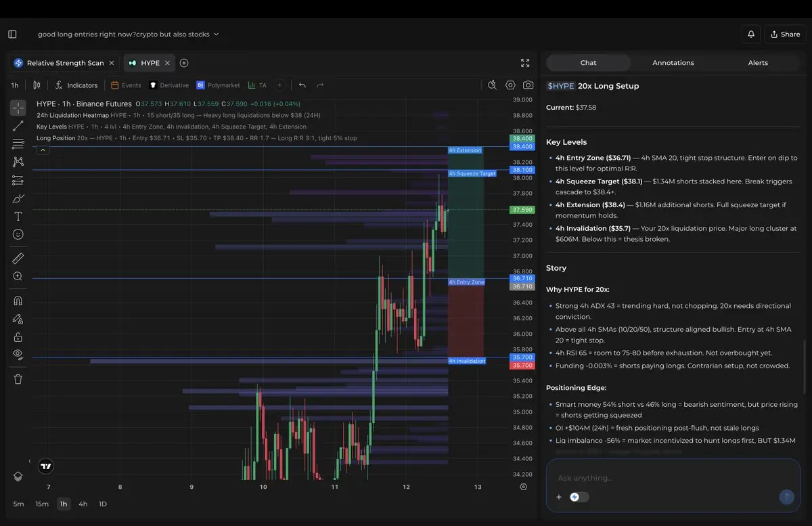This screenshot has width=812, height=526.
Task: Toggle the lightning switch in chat input
Action: click(x=579, y=497)
